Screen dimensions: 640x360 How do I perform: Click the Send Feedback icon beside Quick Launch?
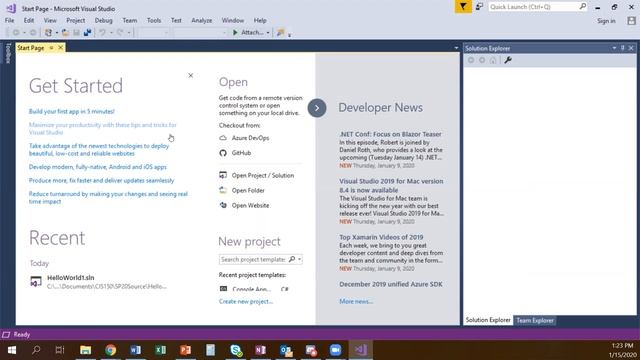point(480,7)
